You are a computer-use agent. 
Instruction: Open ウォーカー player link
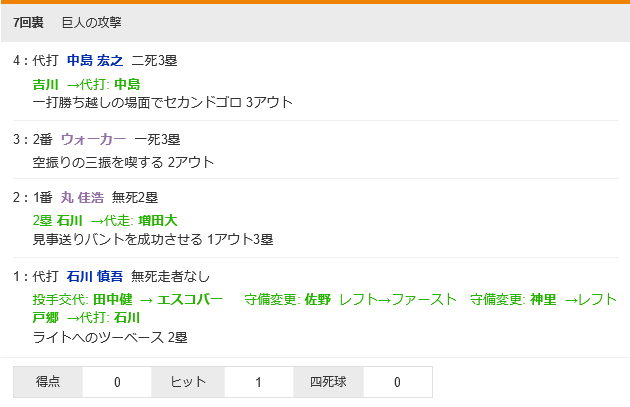point(93,139)
